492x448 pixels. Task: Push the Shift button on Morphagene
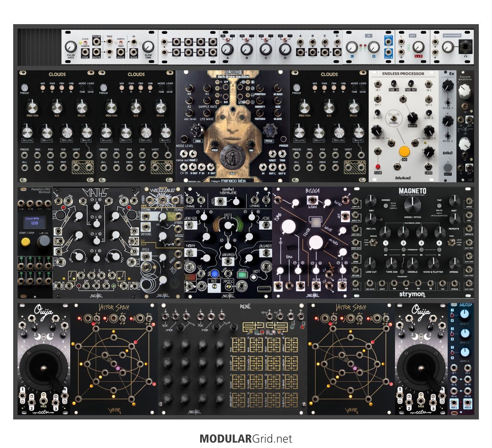(255, 278)
